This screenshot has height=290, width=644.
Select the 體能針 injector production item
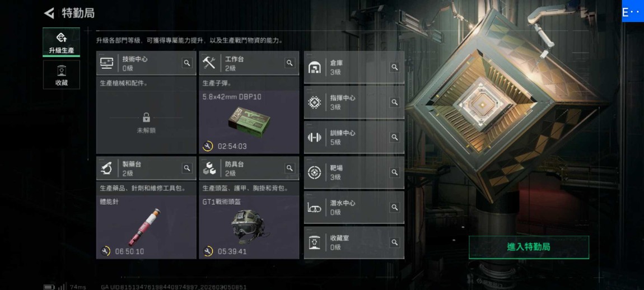146,227
